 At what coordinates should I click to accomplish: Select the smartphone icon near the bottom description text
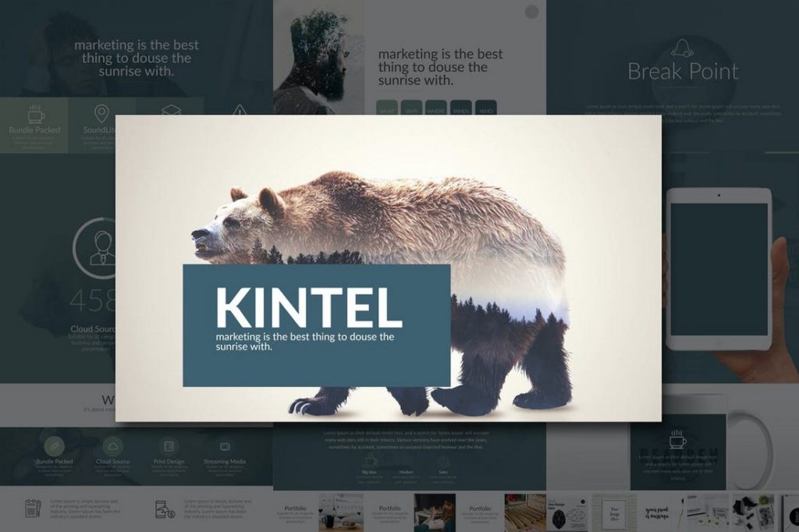(162, 509)
